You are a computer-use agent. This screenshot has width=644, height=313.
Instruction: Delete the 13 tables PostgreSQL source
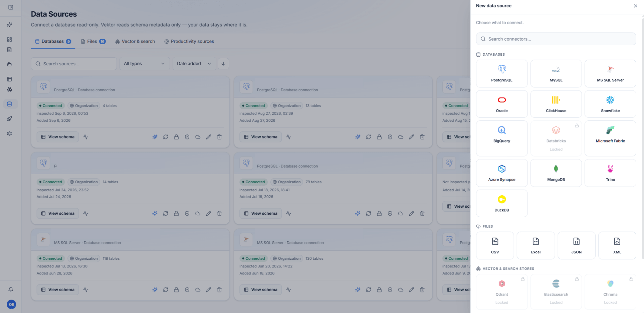(x=422, y=137)
